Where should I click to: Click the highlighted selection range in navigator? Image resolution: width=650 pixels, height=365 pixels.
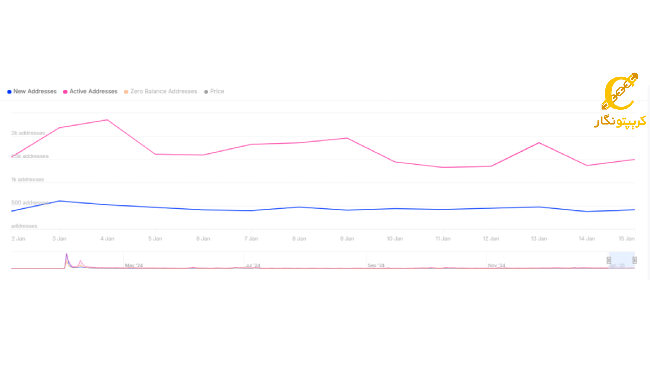(621, 260)
